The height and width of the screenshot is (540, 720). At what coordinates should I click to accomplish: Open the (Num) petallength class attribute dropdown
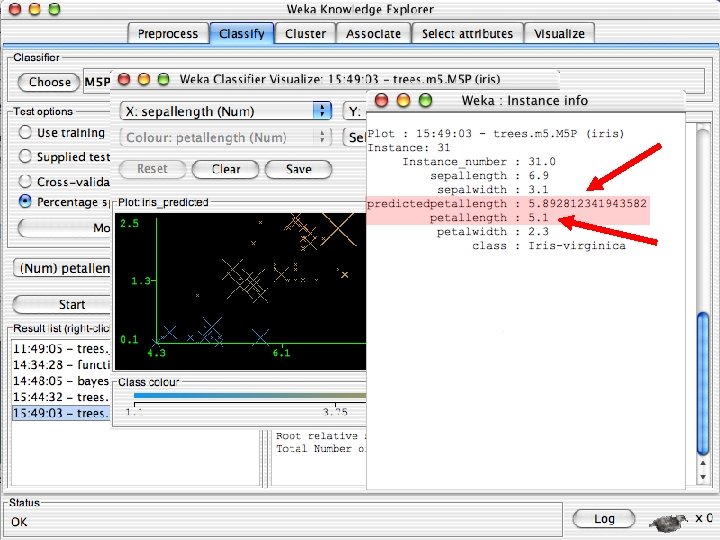click(x=63, y=268)
